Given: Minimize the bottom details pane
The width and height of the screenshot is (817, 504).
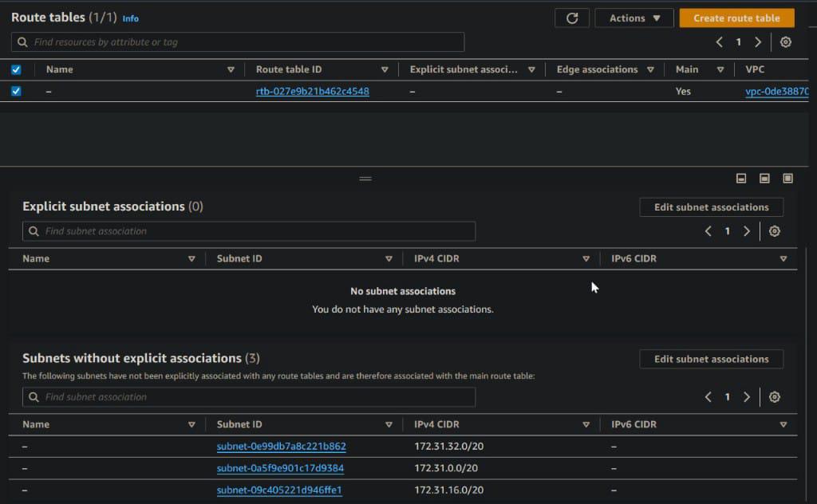Looking at the screenshot, I should pos(741,178).
